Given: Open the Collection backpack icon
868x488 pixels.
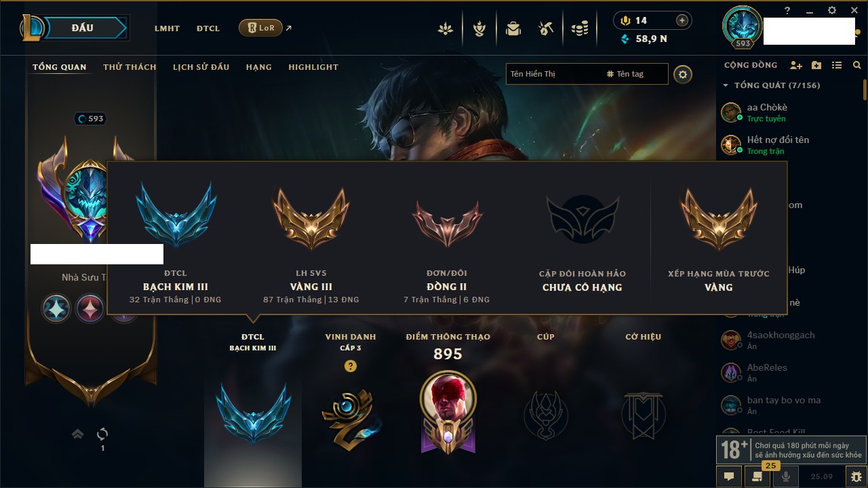Looking at the screenshot, I should point(513,28).
